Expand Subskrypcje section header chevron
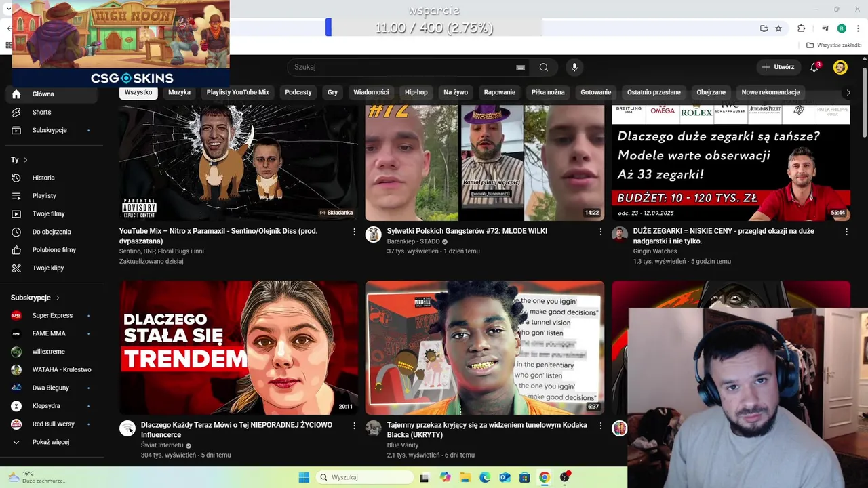868x488 pixels. click(x=58, y=298)
